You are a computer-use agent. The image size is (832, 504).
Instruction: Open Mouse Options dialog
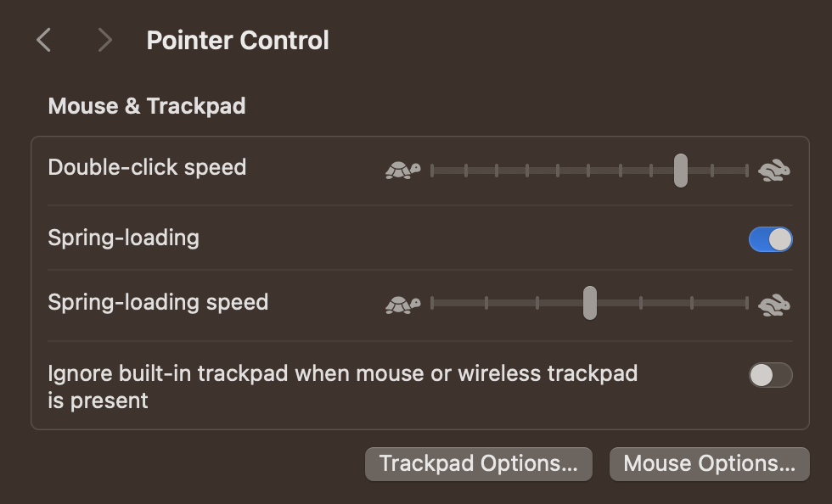pyautogui.click(x=710, y=463)
